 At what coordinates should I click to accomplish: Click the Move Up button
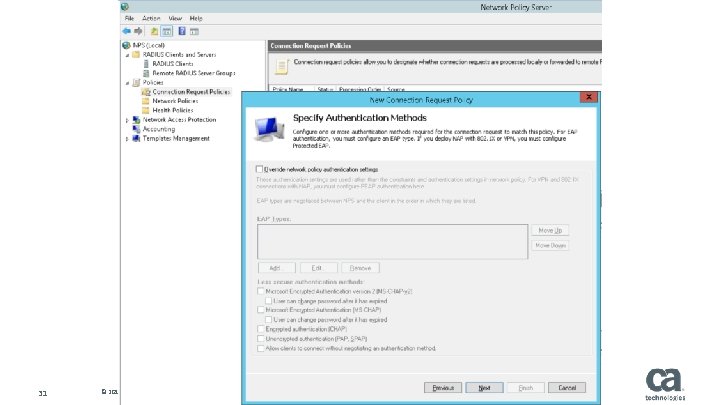tap(550, 231)
